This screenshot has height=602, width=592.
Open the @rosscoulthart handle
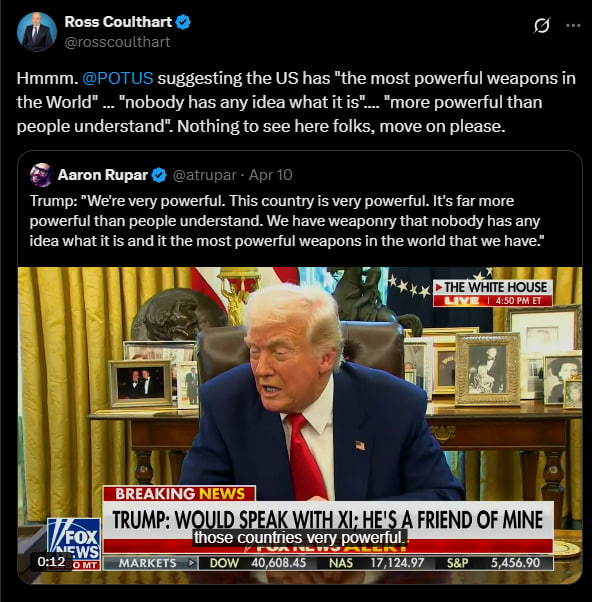click(117, 42)
